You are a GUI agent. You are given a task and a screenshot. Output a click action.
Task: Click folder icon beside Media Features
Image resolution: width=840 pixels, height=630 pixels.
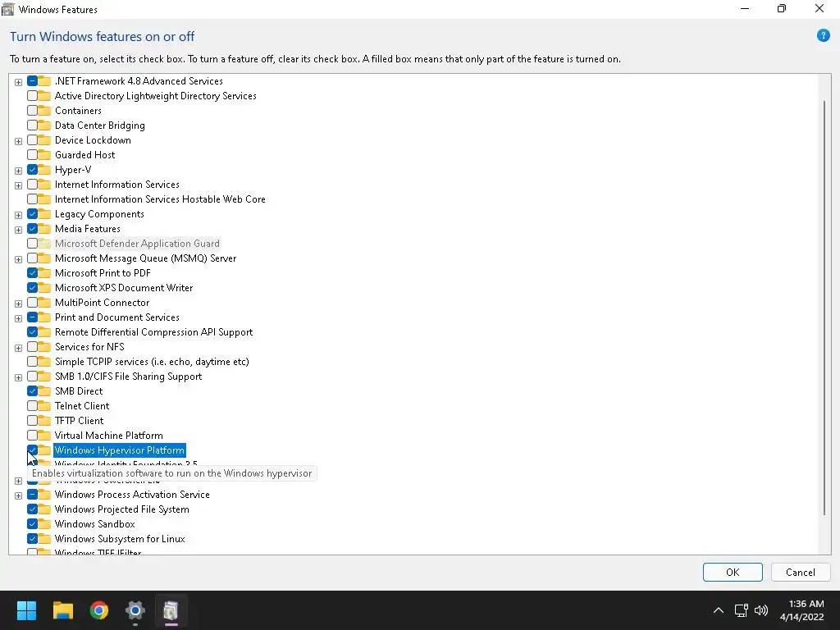click(44, 229)
